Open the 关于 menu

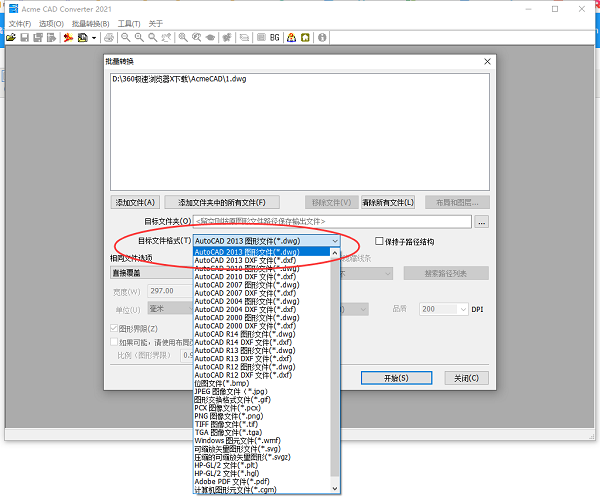[x=156, y=24]
